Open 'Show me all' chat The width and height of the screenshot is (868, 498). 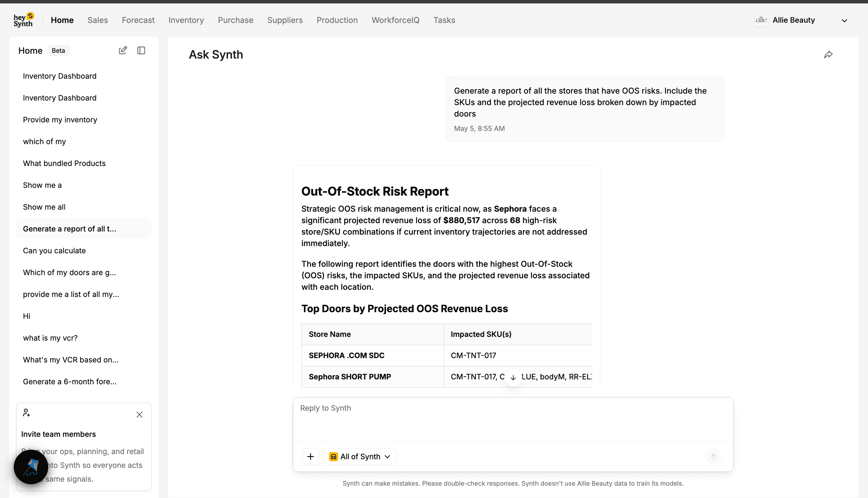[x=84, y=207]
